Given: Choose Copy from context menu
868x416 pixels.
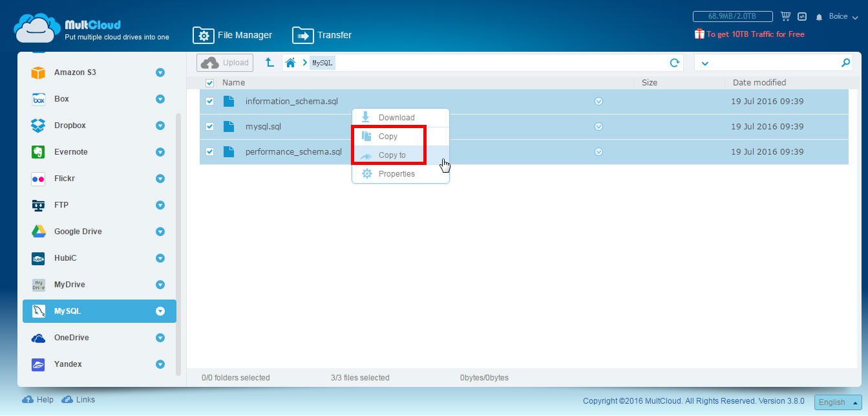Looking at the screenshot, I should 400,137.
